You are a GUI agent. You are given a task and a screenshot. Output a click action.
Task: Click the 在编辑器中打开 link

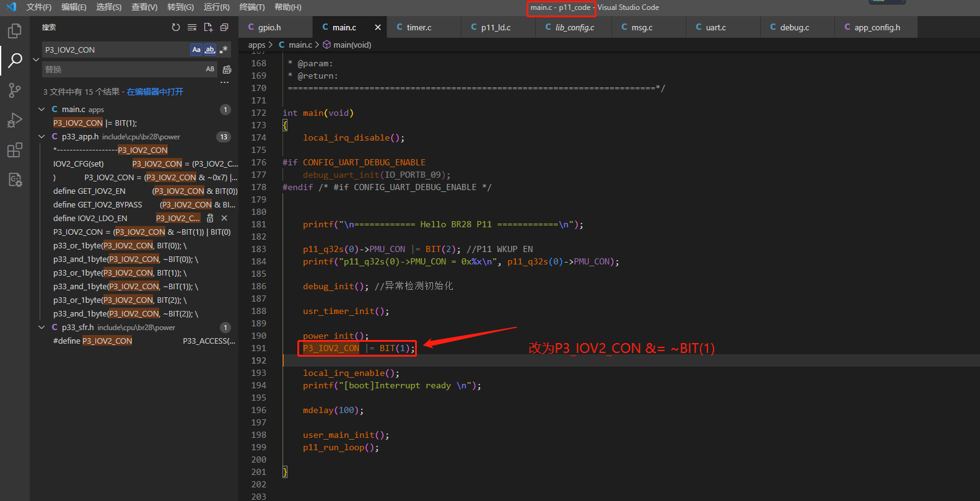[x=155, y=92]
